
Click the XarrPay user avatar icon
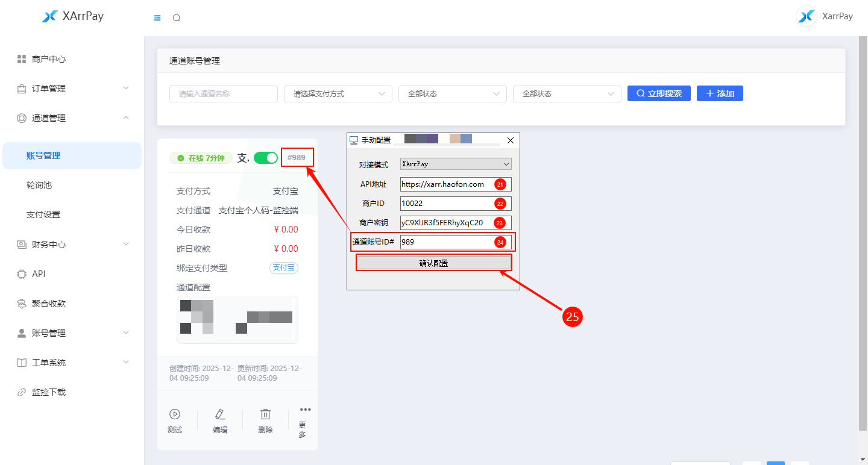click(x=807, y=16)
